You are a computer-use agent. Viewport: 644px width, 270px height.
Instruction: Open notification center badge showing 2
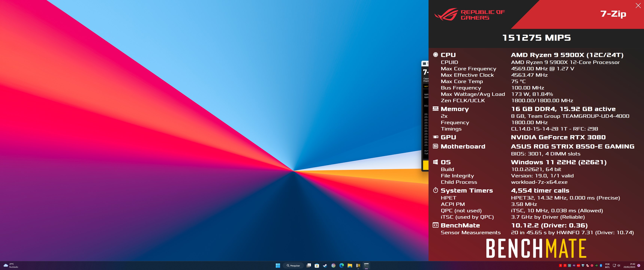[639, 265]
